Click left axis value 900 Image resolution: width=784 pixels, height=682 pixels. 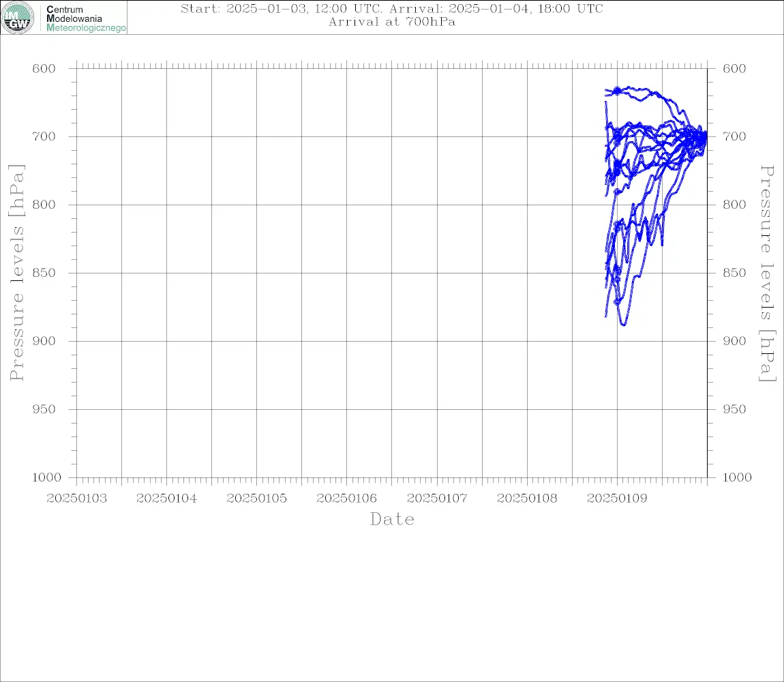(44, 341)
